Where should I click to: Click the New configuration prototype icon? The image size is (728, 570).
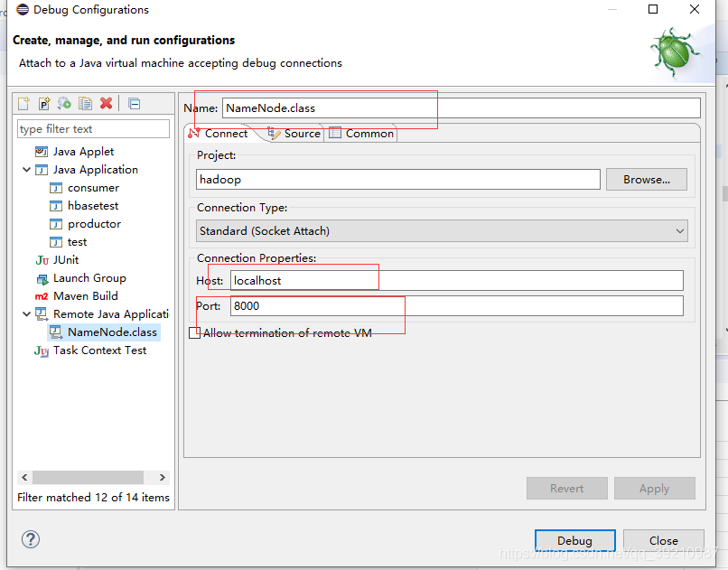[44, 104]
